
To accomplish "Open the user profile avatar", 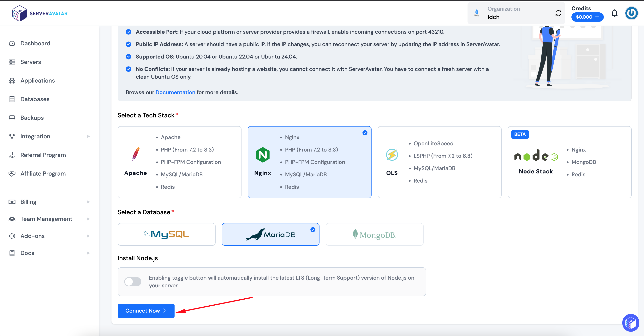I will pyautogui.click(x=631, y=13).
